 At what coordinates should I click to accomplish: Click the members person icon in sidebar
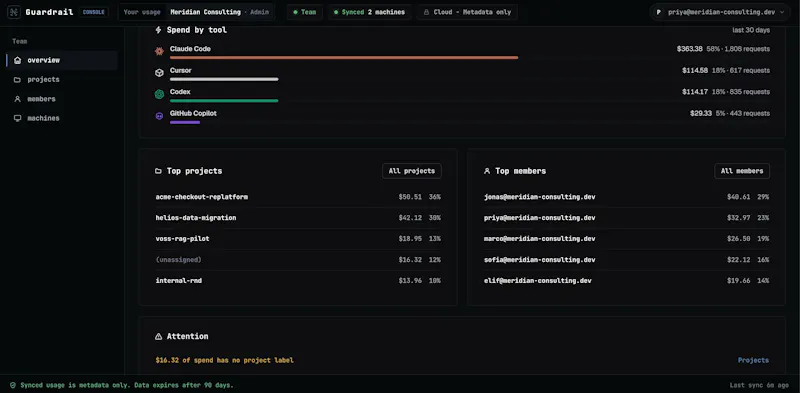(x=17, y=99)
